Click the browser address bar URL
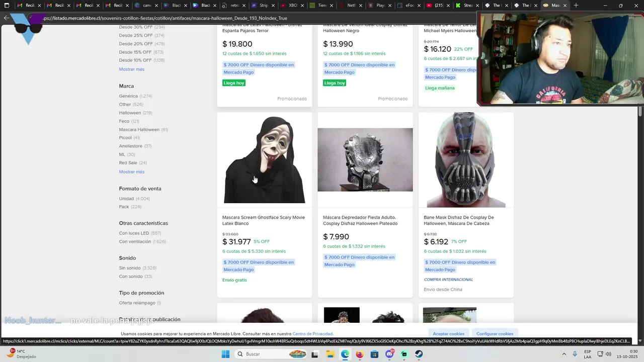 point(165,18)
